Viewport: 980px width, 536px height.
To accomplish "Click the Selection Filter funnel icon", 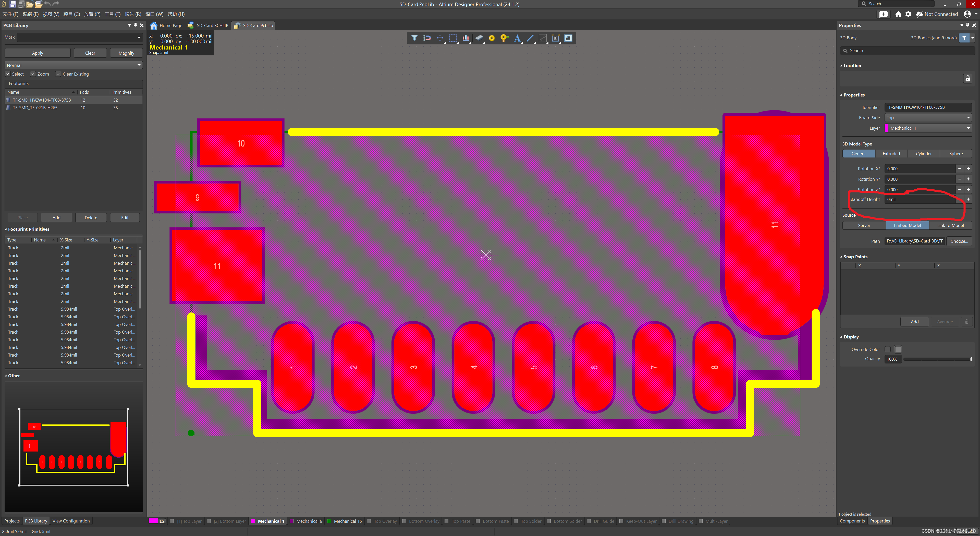I will pyautogui.click(x=414, y=38).
